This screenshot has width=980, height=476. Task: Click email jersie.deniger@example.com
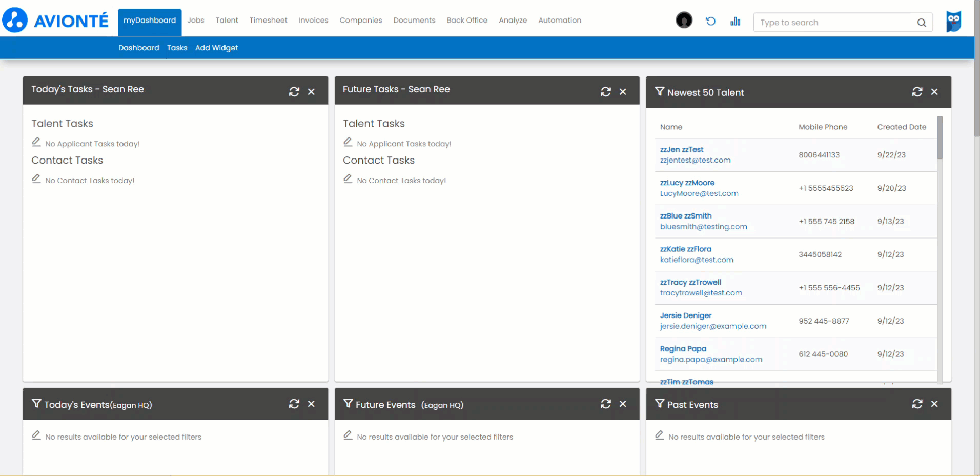713,327
